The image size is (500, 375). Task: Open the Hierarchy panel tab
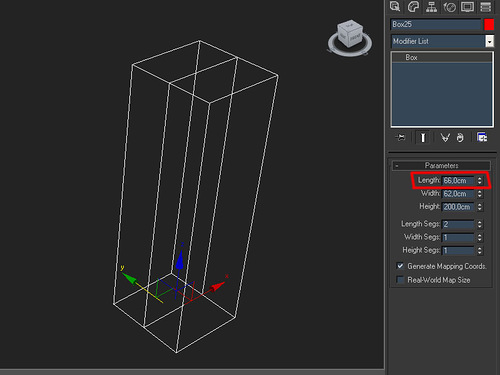(431, 6)
